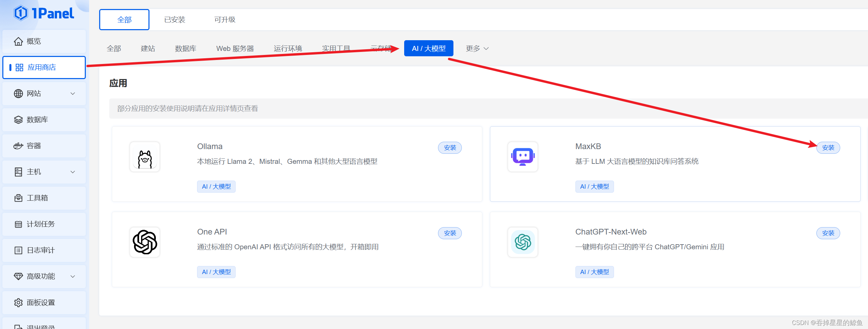The image size is (868, 329).
Task: Open the 概览 sidebar menu item
Action: click(x=44, y=42)
